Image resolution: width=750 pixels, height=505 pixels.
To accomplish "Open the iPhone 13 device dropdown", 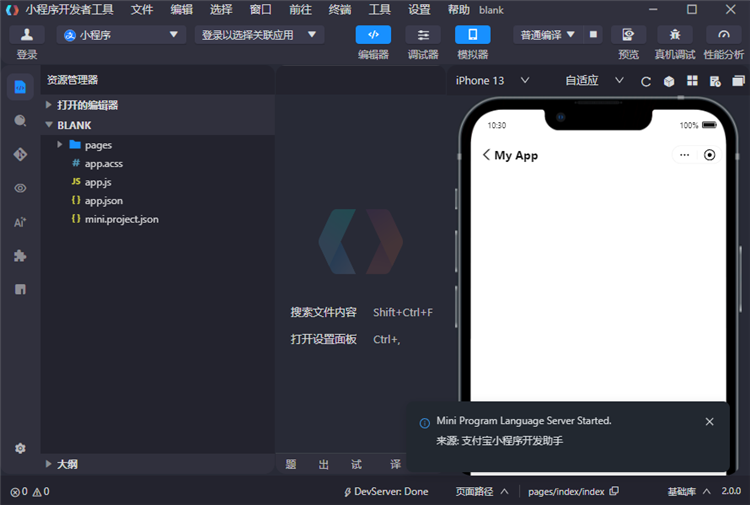I will pyautogui.click(x=492, y=81).
